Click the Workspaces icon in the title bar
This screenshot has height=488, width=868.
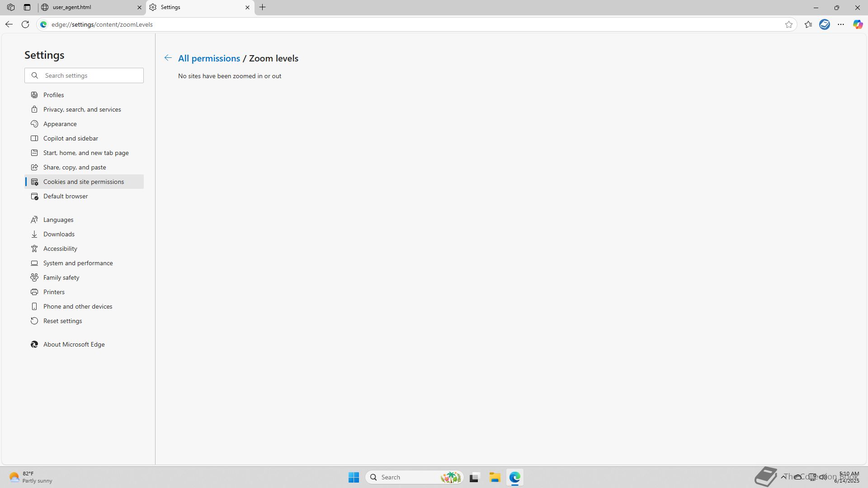coord(11,7)
